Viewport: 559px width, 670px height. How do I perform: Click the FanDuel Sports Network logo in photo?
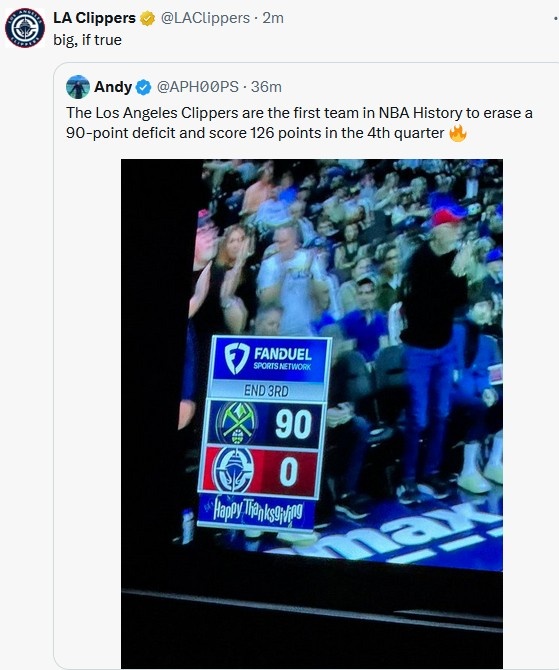click(x=269, y=359)
